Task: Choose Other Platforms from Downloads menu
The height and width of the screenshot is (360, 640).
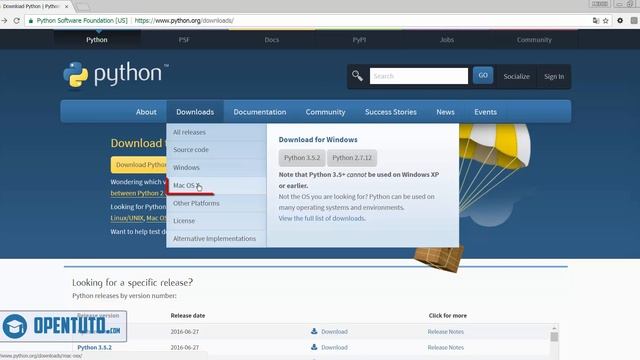Action: point(216,203)
